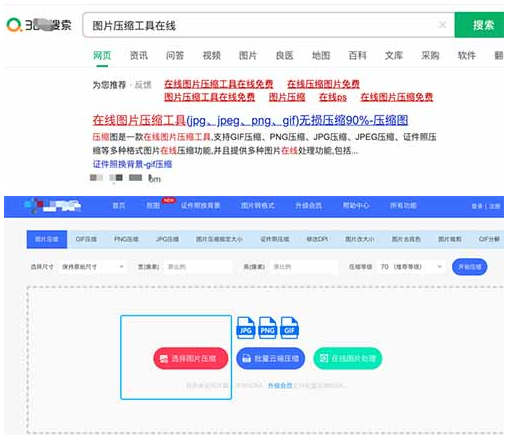This screenshot has width=515, height=443.
Task: Clear the search box with the X
Action: click(x=442, y=25)
